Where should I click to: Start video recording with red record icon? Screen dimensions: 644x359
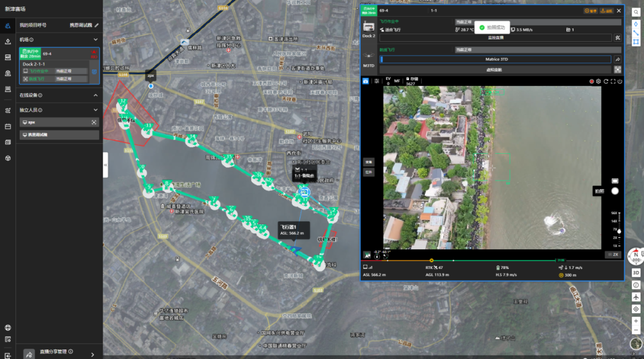tap(592, 81)
